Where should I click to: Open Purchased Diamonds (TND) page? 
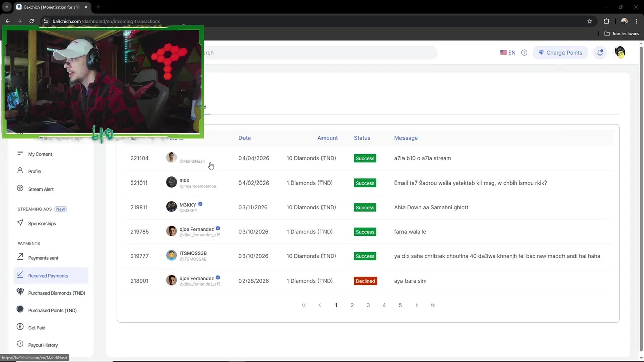56,293
